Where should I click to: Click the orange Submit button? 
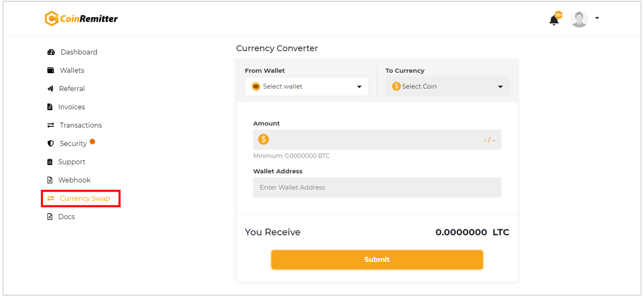377,259
